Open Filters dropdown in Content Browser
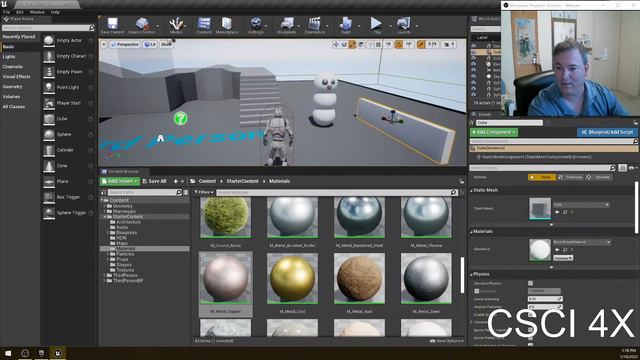 pos(204,192)
